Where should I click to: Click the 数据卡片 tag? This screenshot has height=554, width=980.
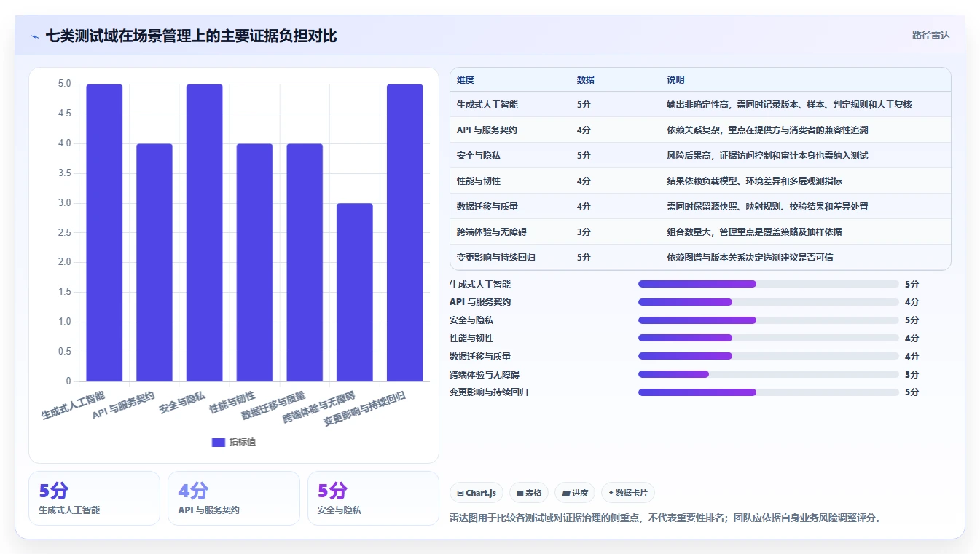(x=628, y=493)
